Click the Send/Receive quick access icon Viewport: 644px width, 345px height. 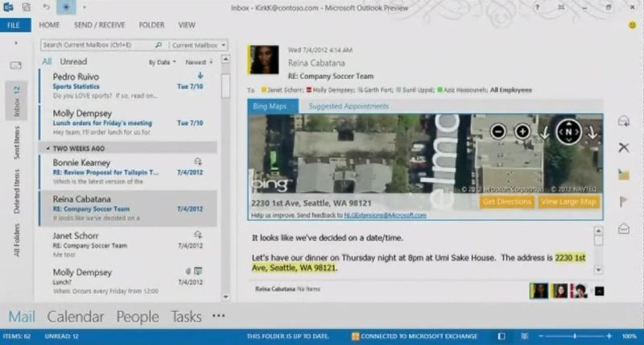27,7
